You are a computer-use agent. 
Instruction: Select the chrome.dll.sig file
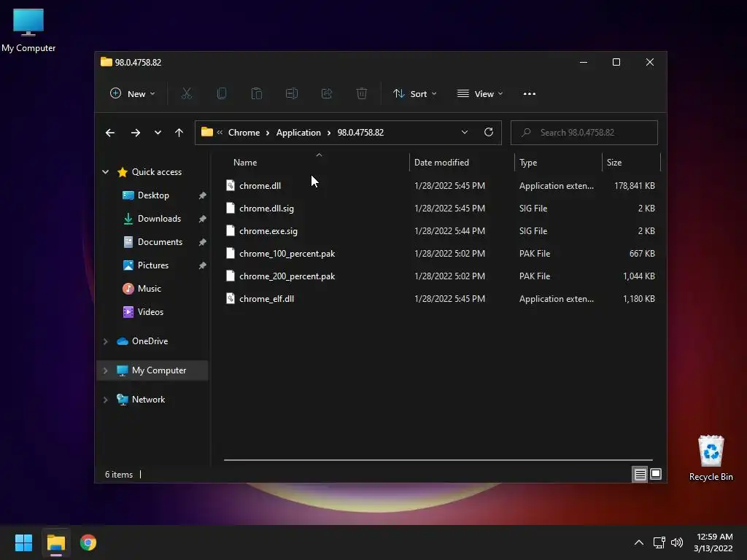439,208
